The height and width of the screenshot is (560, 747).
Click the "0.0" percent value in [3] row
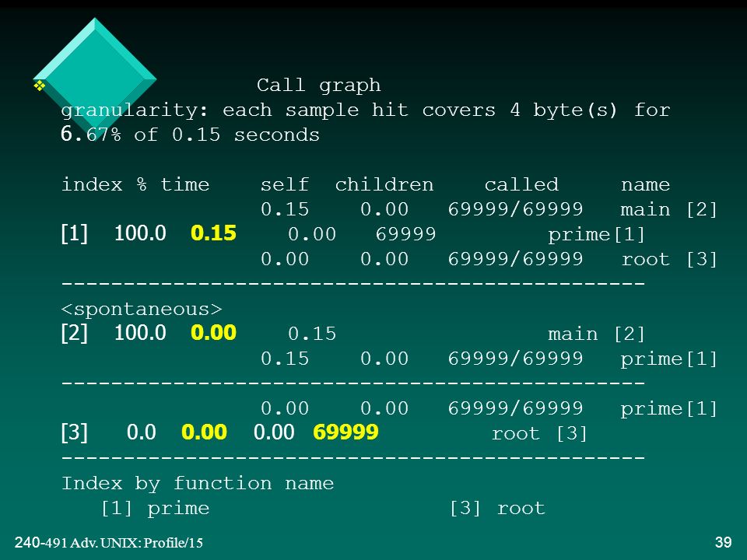(142, 432)
